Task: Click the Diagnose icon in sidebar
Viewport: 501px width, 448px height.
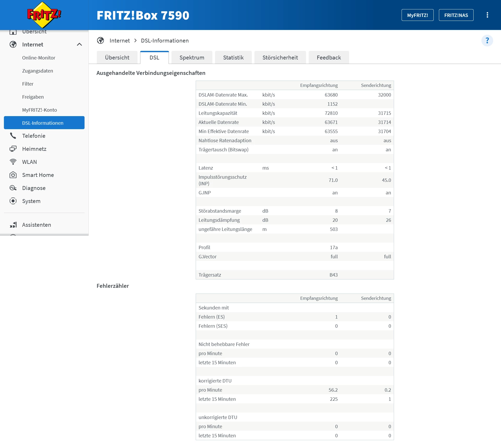Action: coord(13,188)
